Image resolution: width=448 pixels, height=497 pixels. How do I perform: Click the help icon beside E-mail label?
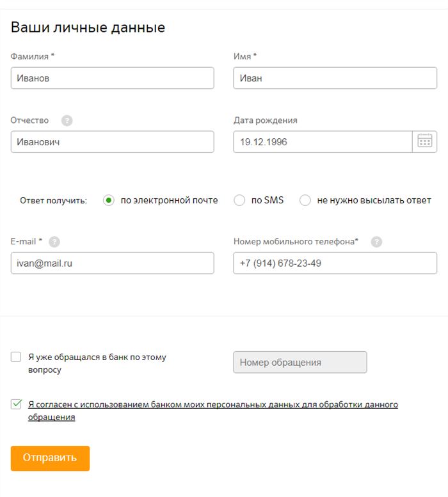click(54, 242)
